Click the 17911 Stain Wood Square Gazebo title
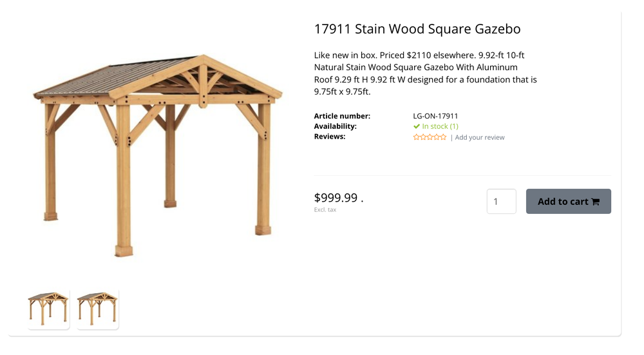 (x=417, y=29)
